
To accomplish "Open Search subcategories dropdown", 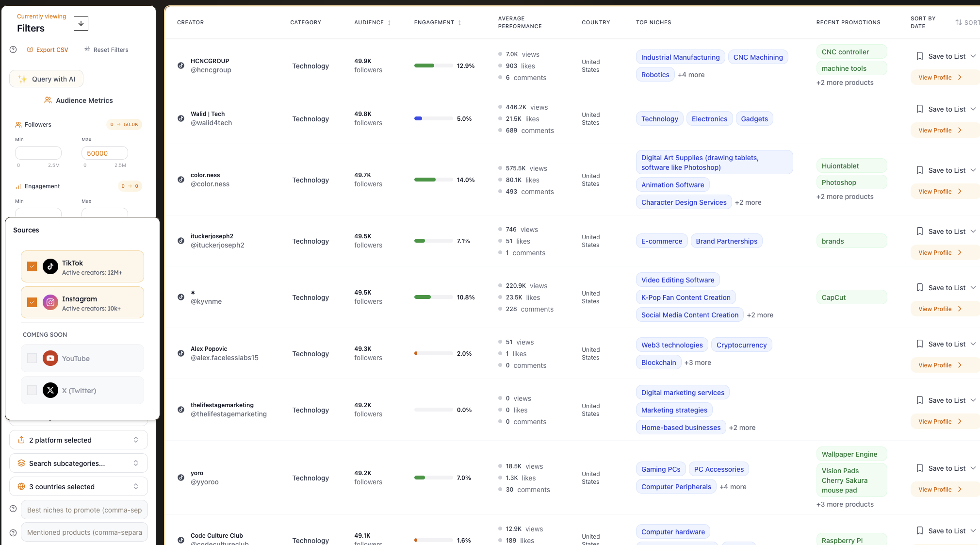I will point(79,463).
